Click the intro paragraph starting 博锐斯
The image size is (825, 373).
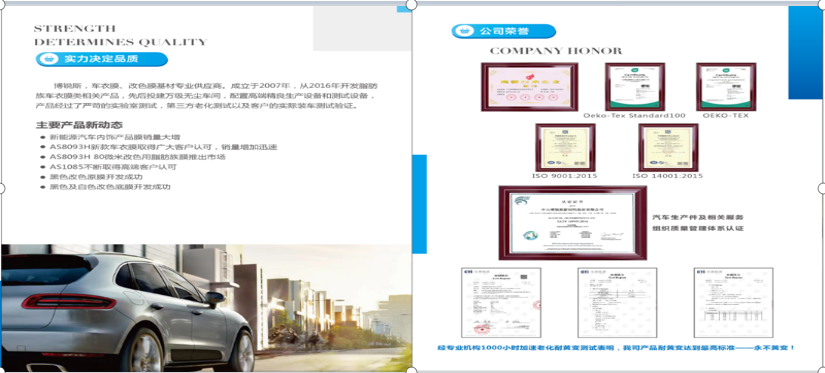(x=206, y=95)
